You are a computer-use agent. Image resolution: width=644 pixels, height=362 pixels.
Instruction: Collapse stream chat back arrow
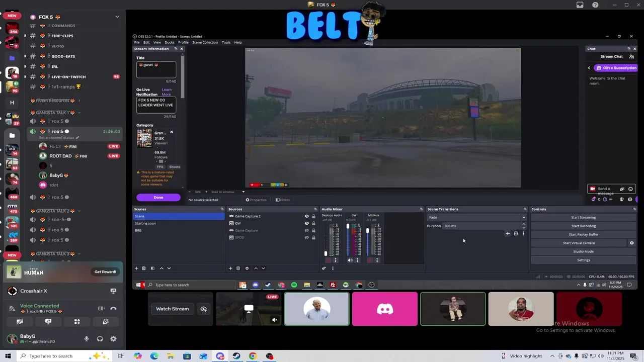point(589,68)
